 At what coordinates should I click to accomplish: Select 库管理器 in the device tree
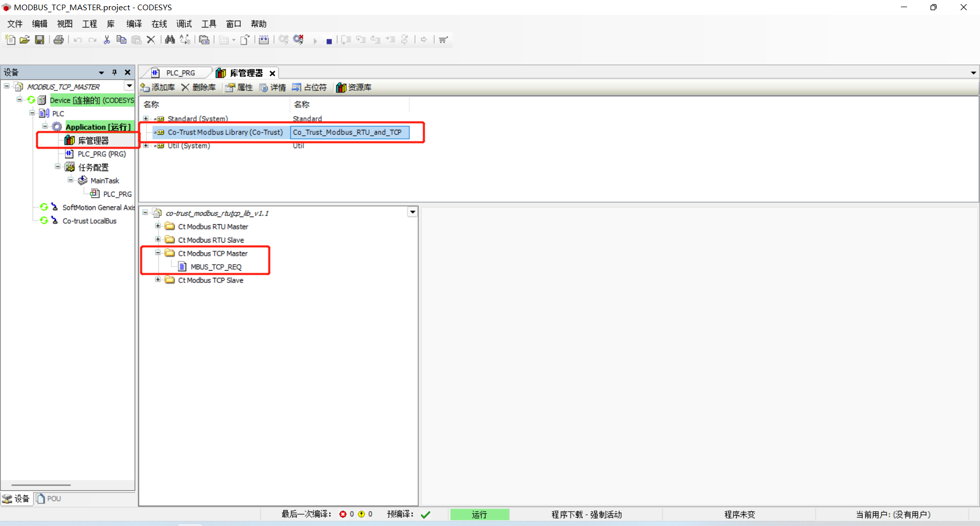coord(93,140)
